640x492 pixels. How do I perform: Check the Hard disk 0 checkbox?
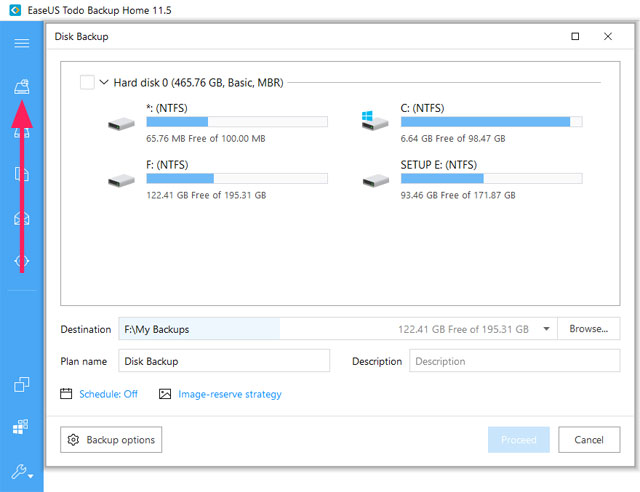coord(87,82)
